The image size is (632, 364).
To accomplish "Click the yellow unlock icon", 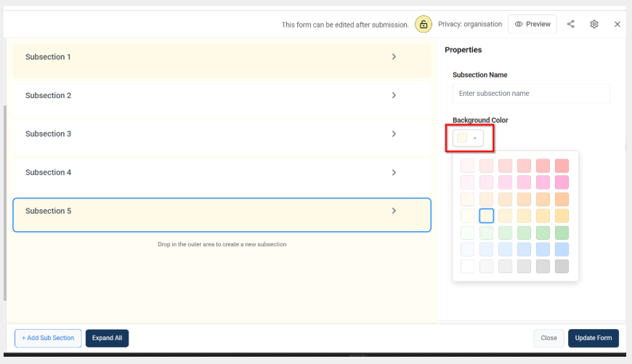I will tap(424, 24).
